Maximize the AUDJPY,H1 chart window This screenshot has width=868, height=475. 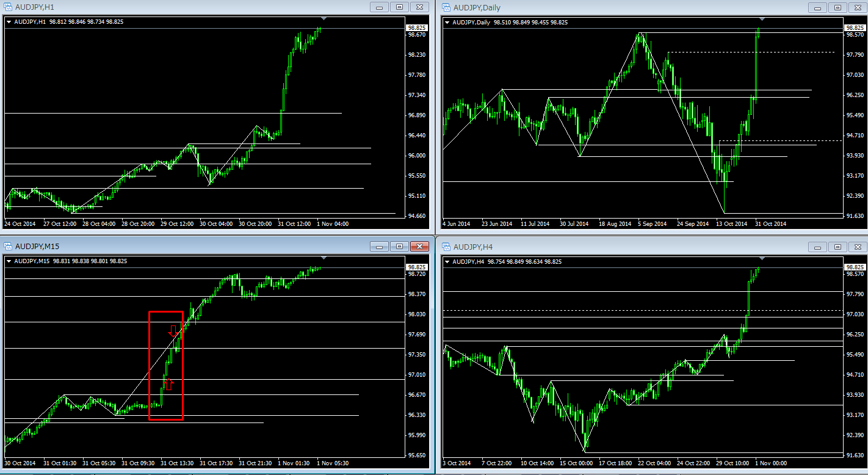click(399, 7)
